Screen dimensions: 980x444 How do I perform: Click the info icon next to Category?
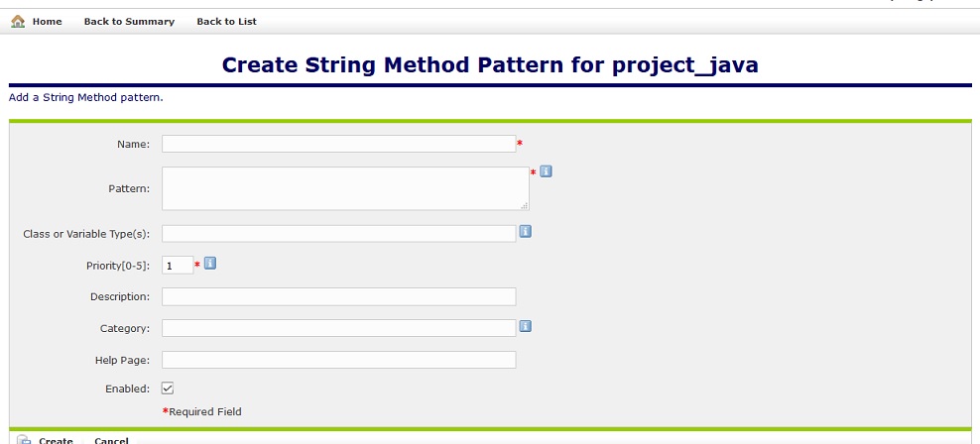coord(526,326)
